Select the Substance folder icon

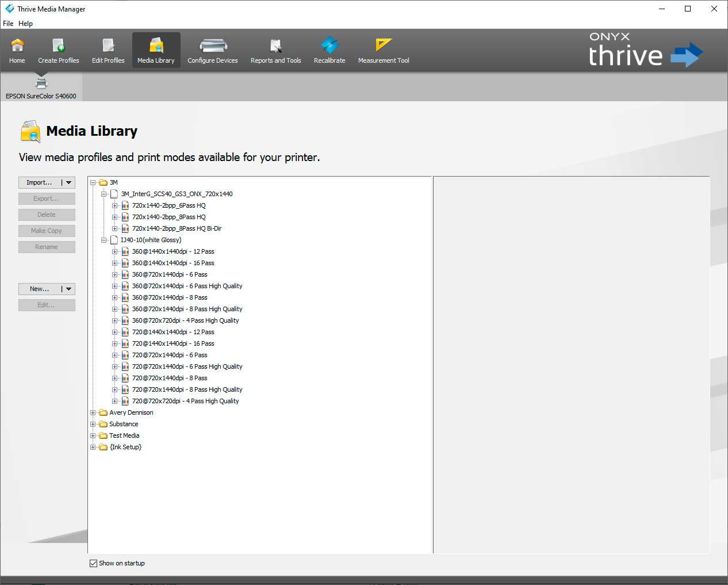tap(103, 424)
